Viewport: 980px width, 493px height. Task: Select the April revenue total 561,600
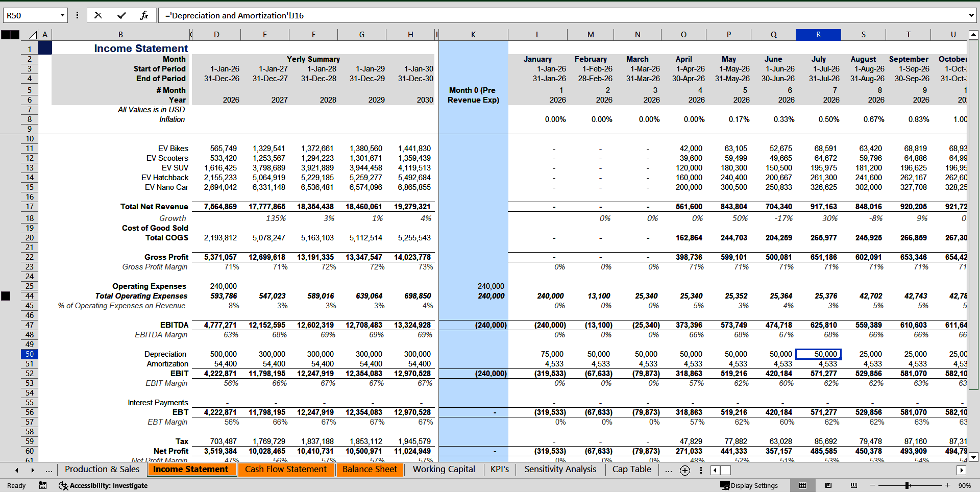689,207
